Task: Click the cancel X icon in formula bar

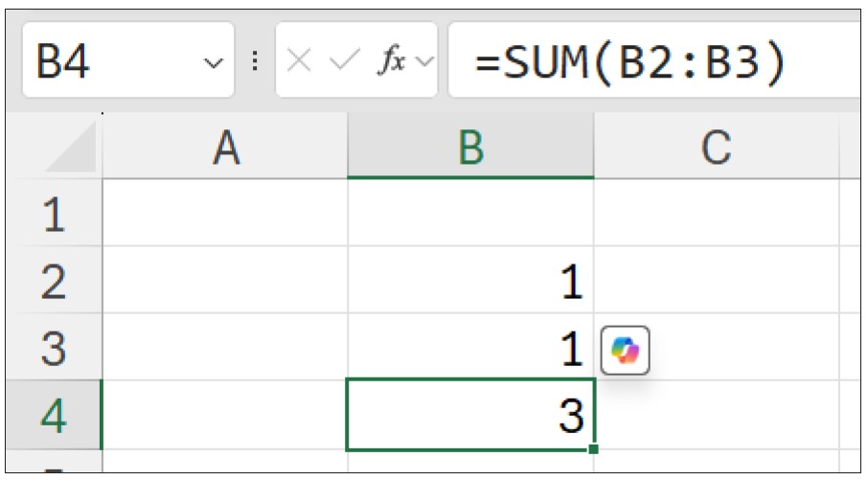Action: click(299, 61)
